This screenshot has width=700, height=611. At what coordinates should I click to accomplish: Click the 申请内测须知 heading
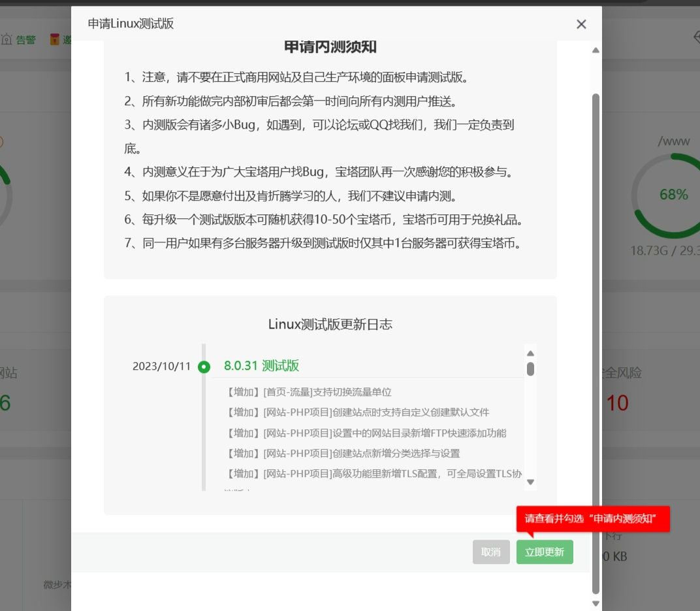(330, 47)
